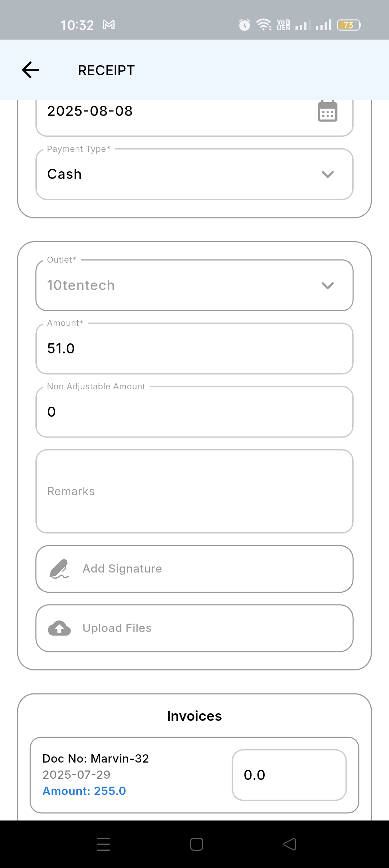
Task: Tap the Gmail notification icon in status bar
Action: pos(109,25)
